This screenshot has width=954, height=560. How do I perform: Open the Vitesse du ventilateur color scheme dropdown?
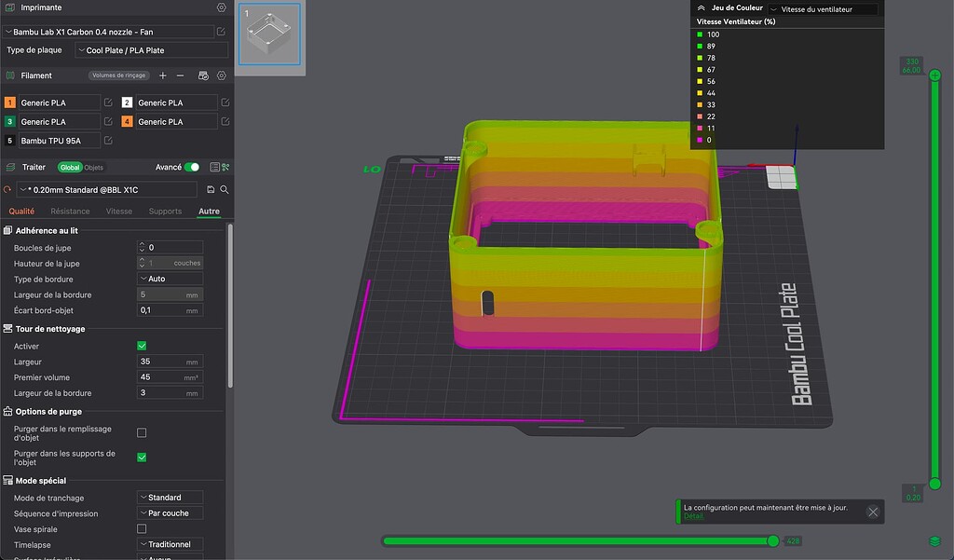[823, 9]
